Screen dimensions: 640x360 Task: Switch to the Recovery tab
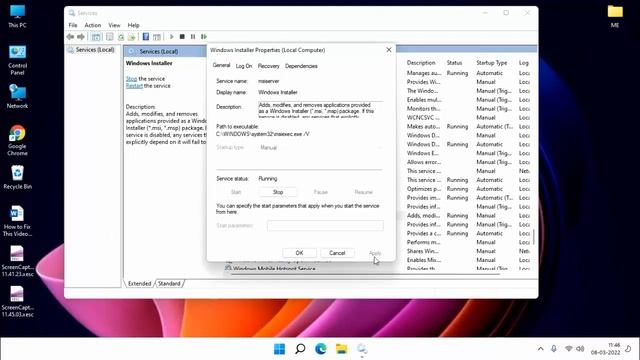click(269, 66)
